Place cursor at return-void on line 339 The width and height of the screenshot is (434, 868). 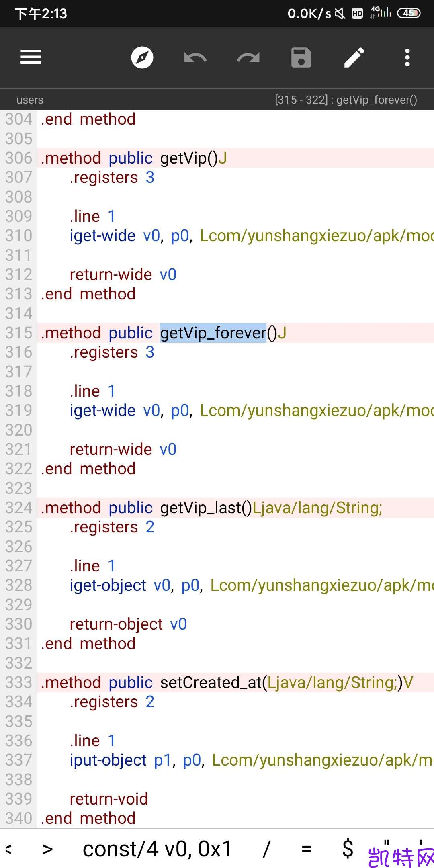click(108, 799)
